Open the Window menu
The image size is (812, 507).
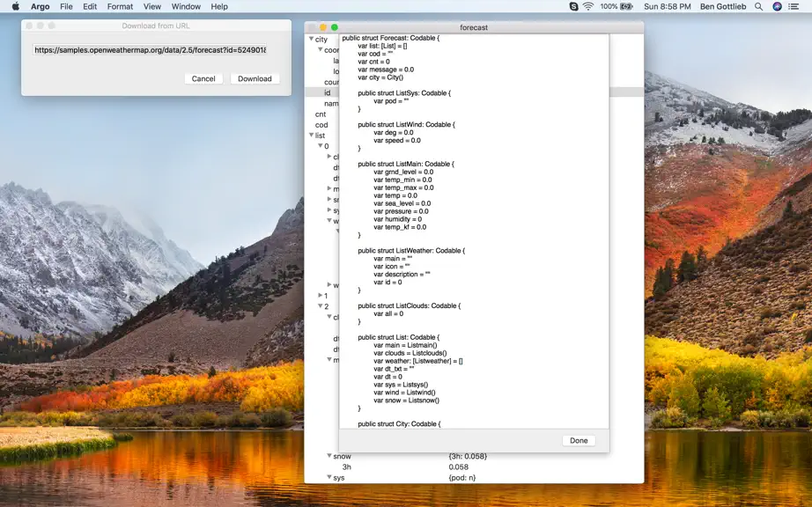[x=186, y=6]
